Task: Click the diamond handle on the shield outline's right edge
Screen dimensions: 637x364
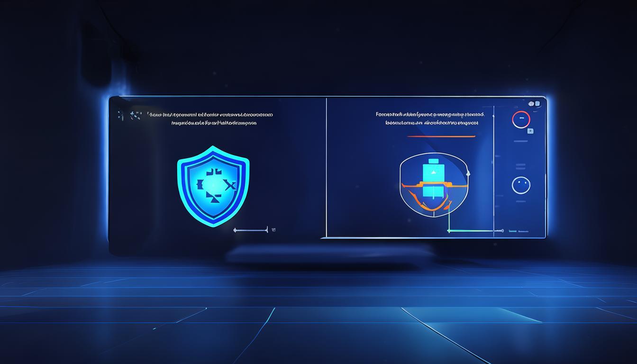Action: pos(468,173)
